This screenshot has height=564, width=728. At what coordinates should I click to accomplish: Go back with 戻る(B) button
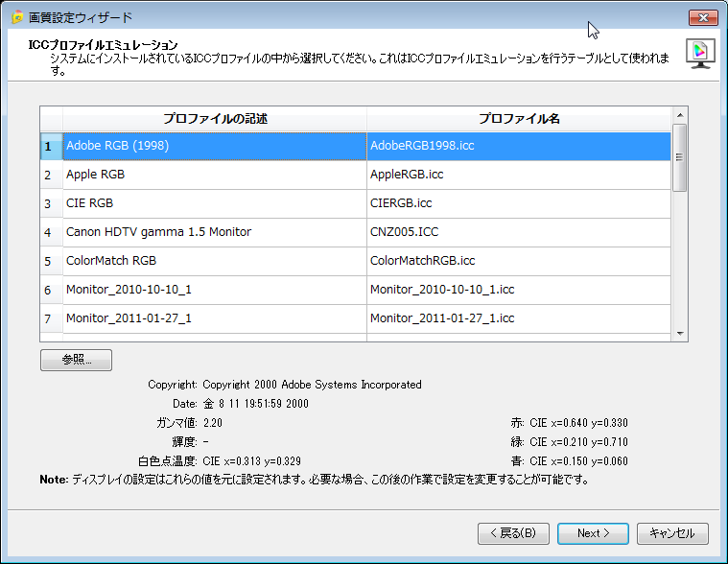coord(513,533)
